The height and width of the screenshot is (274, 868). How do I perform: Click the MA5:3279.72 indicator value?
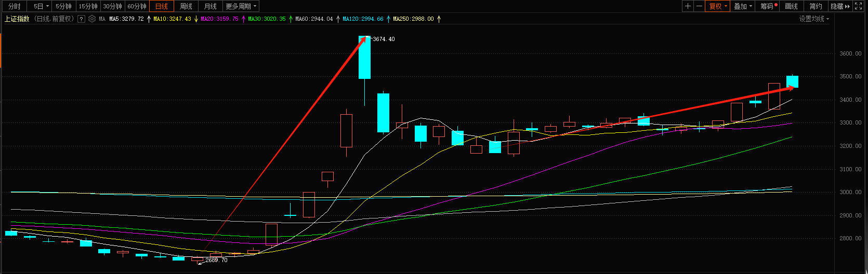[126, 19]
